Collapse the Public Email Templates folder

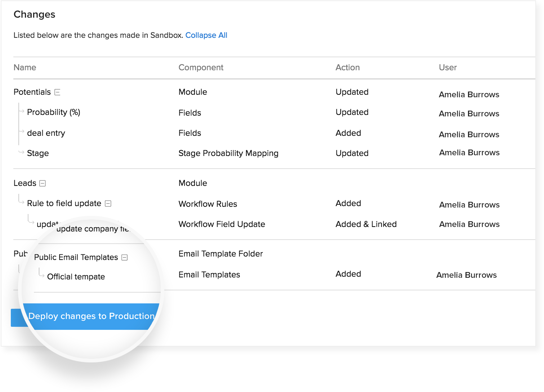(125, 258)
